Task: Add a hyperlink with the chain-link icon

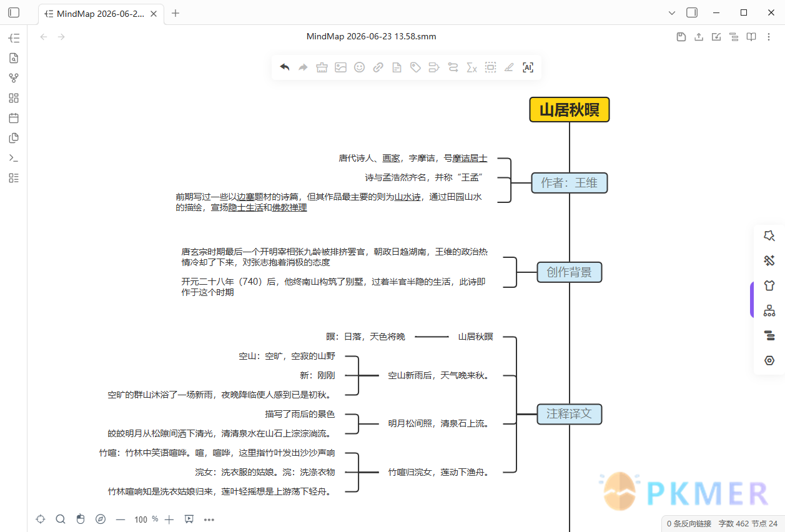Action: [378, 67]
